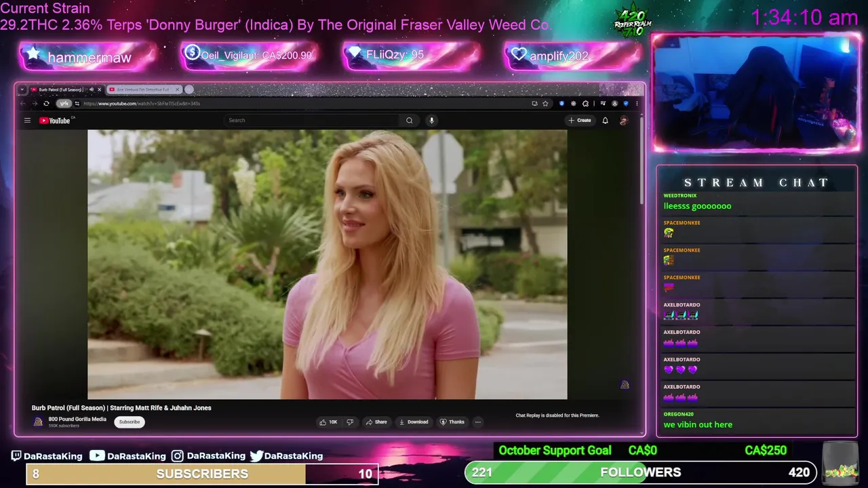Reload the page in the browser
This screenshot has height=488, width=868.
coord(46,104)
